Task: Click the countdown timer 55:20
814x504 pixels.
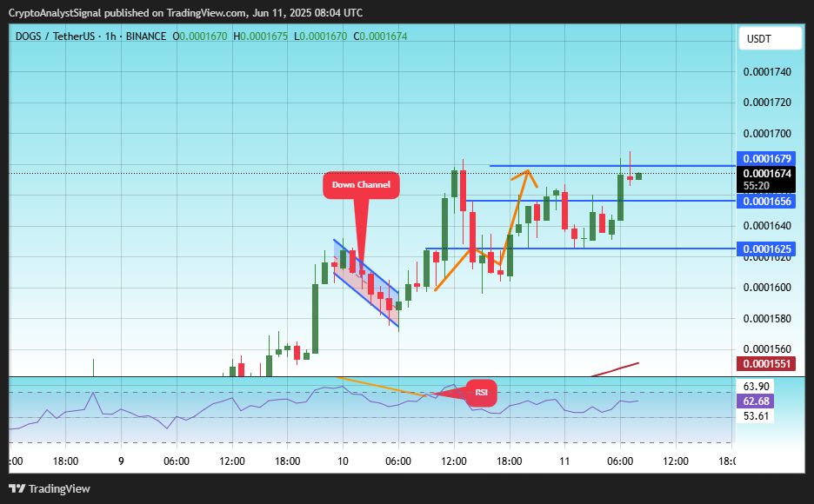Action: (x=756, y=186)
